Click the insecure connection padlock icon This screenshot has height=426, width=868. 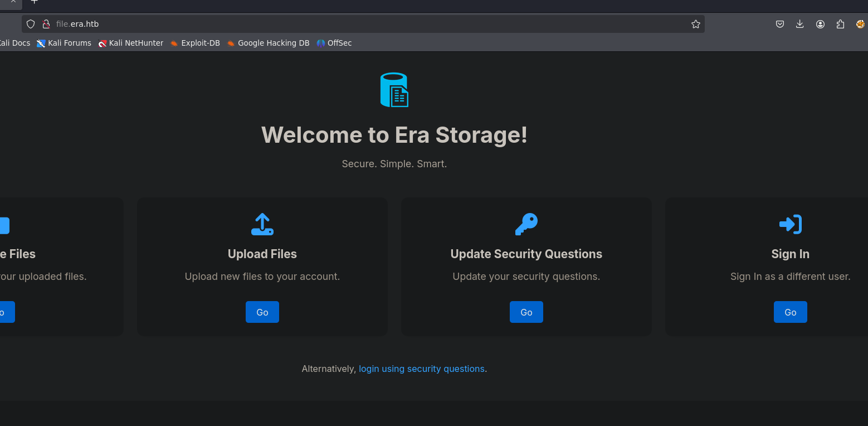coord(46,24)
